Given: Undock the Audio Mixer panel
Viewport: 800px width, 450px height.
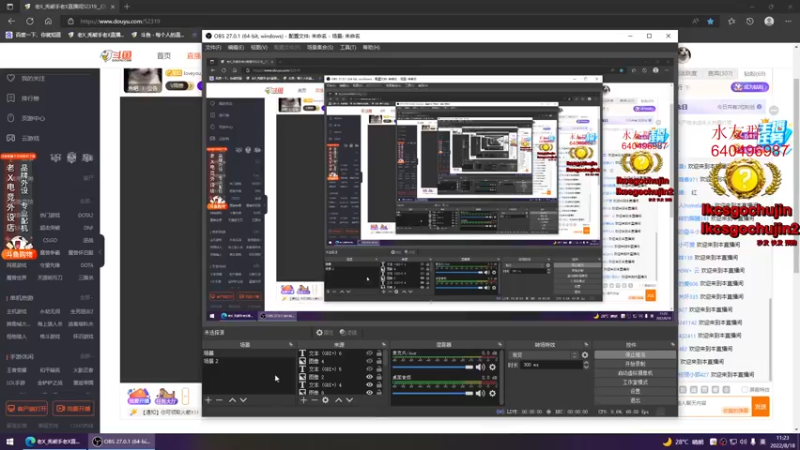Looking at the screenshot, I should pyautogui.click(x=499, y=345).
